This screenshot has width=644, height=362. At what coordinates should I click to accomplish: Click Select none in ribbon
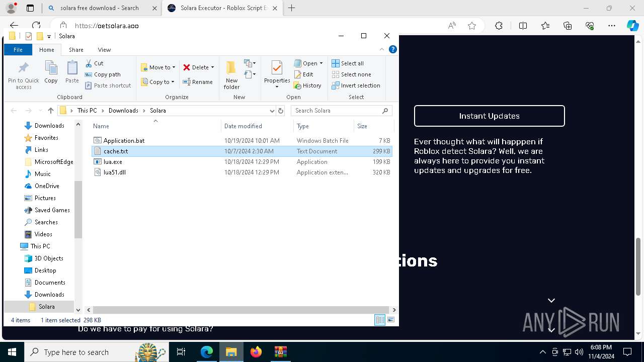pyautogui.click(x=351, y=74)
